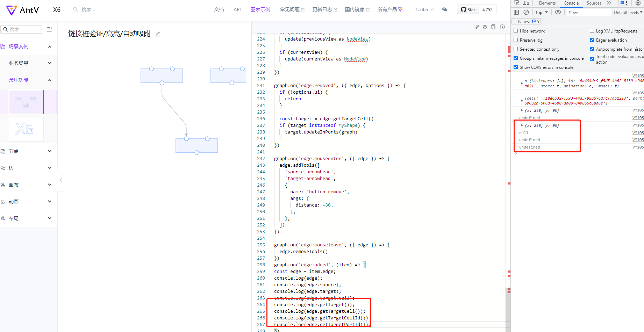This screenshot has height=332, width=644.
Task: Open the 更新日志 link
Action: tap(322, 9)
